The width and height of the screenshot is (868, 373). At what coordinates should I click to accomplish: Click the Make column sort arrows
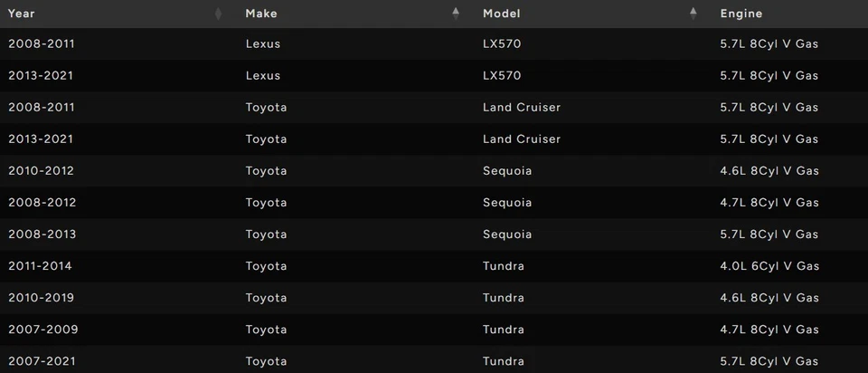(456, 14)
